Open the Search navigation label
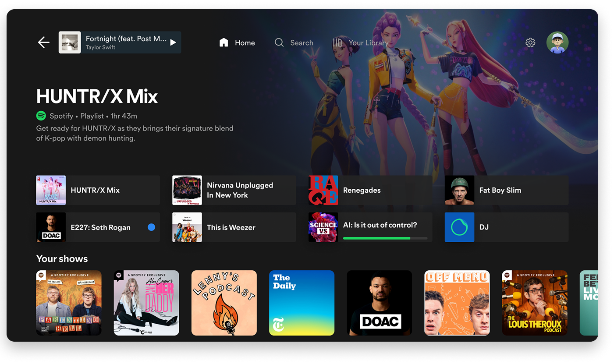 click(x=302, y=43)
